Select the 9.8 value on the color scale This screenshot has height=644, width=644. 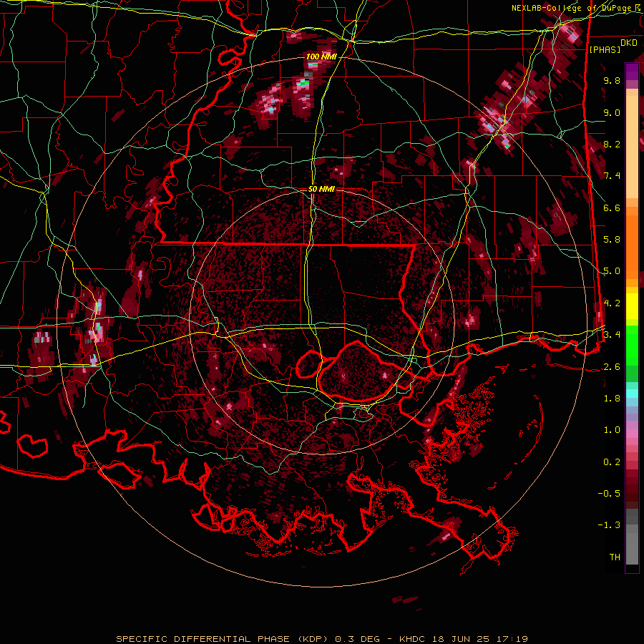pyautogui.click(x=612, y=81)
